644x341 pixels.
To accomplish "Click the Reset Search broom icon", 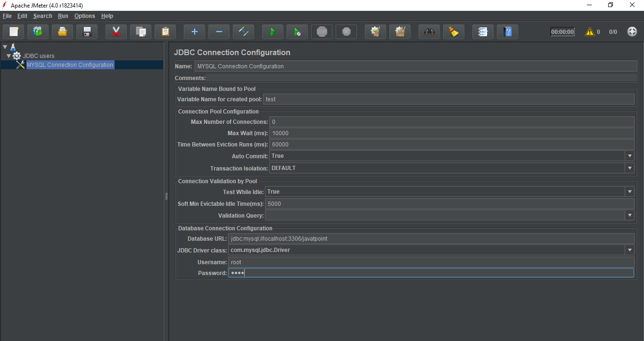I will click(x=454, y=32).
